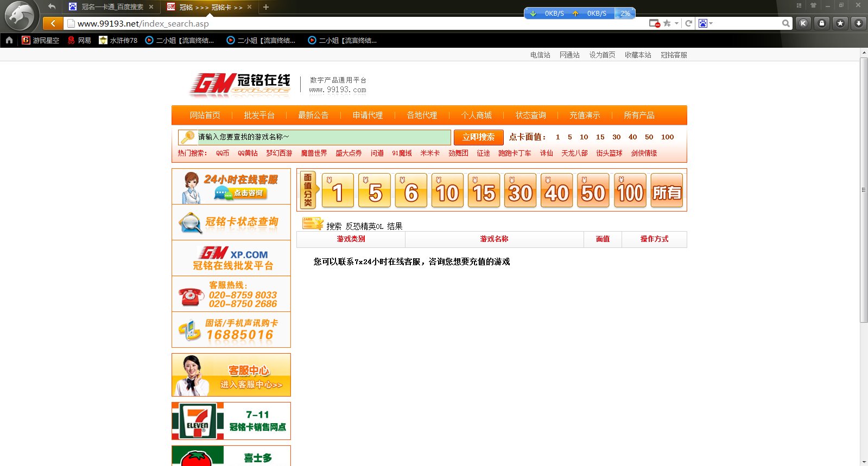This screenshot has height=466, width=868.
Task: Switch to the 冠名一卡通_百度搜索 tab
Action: [x=112, y=7]
